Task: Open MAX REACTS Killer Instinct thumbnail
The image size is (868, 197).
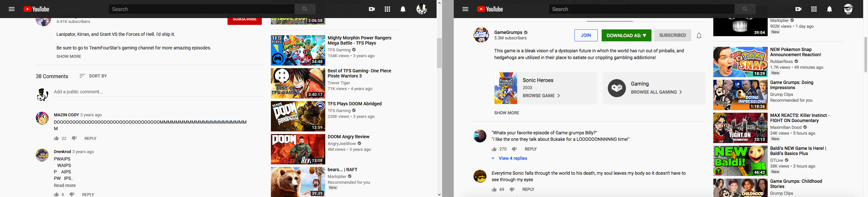Action: coord(740,128)
